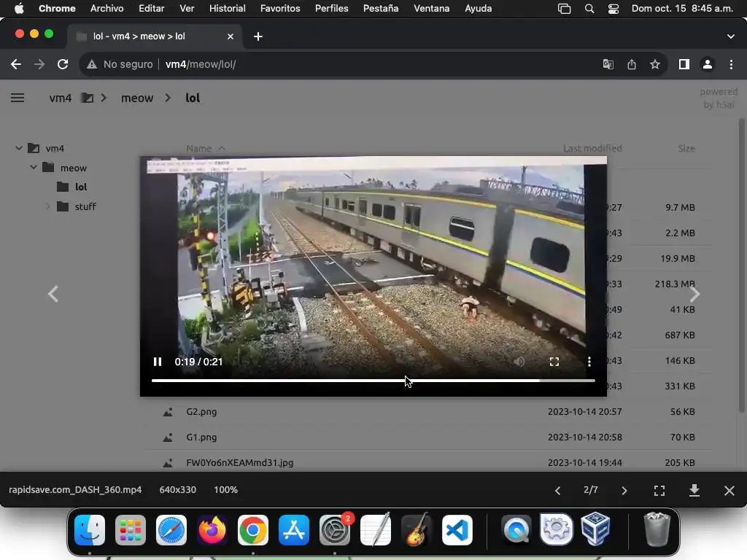
Task: Open G2.png file
Action: click(x=201, y=411)
